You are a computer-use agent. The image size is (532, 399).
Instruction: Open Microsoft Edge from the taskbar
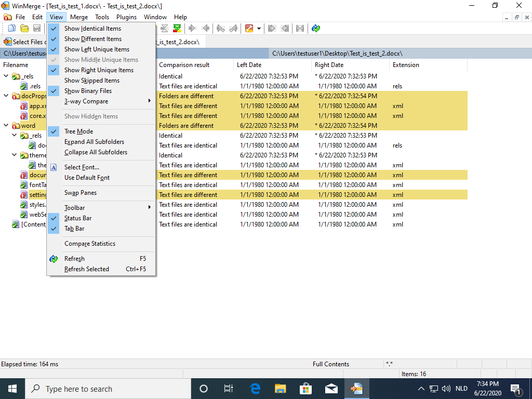coord(255,389)
